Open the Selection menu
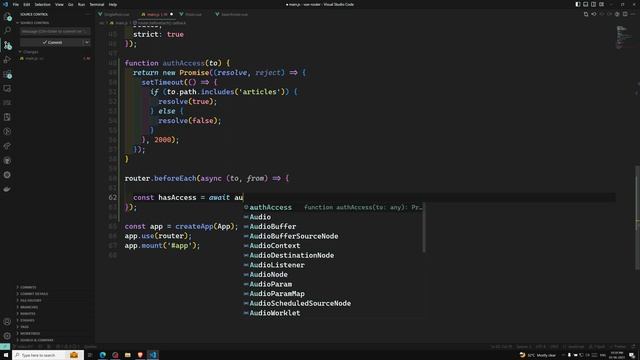The image size is (640, 360). [x=42, y=4]
